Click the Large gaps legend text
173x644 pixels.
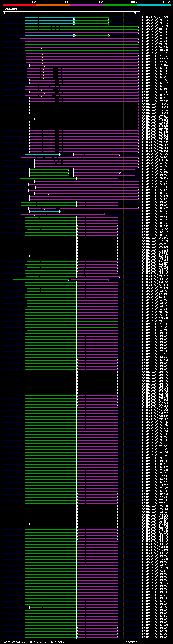(x=33, y=642)
